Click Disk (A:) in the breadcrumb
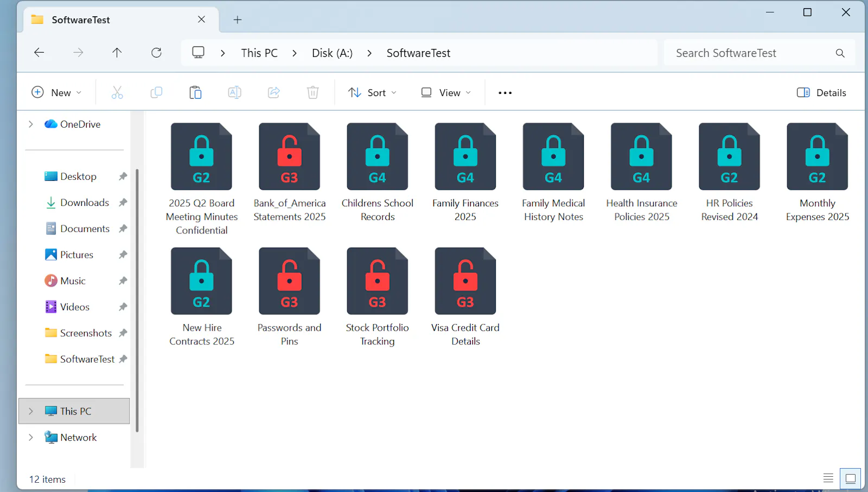Image resolution: width=868 pixels, height=492 pixels. 332,53
